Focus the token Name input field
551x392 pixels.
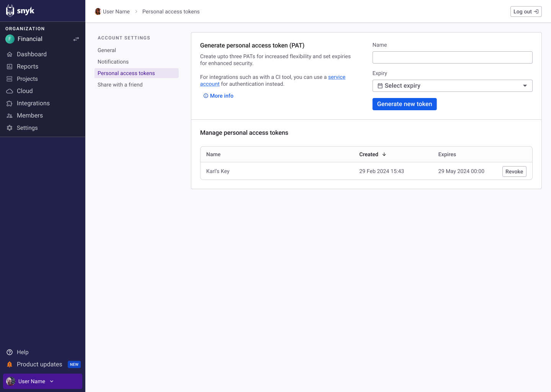pos(452,57)
